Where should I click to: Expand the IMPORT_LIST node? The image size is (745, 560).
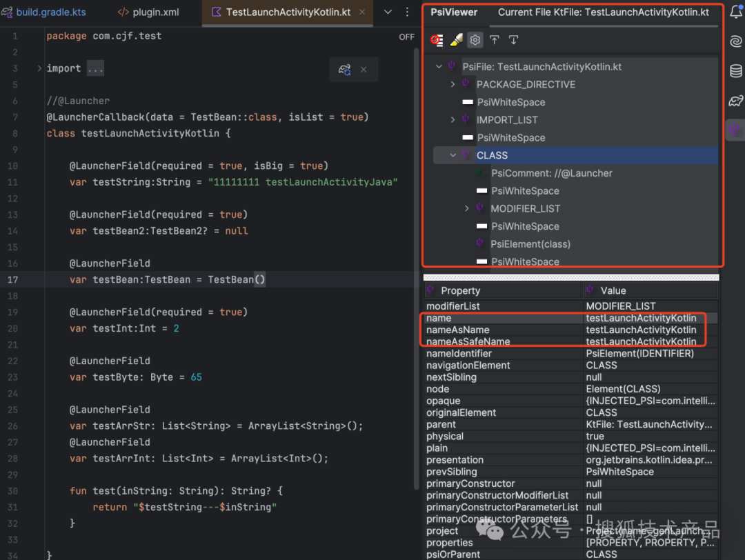(453, 120)
